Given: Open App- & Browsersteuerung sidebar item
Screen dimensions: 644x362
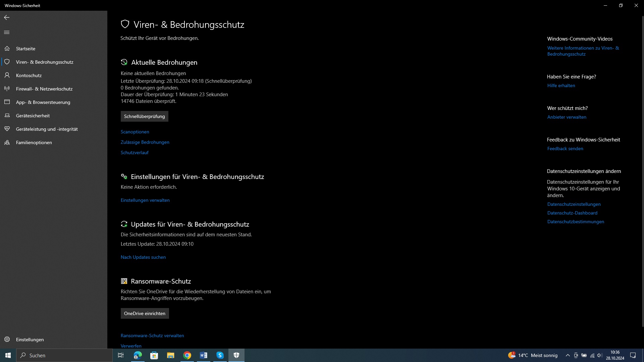Looking at the screenshot, I should point(43,102).
